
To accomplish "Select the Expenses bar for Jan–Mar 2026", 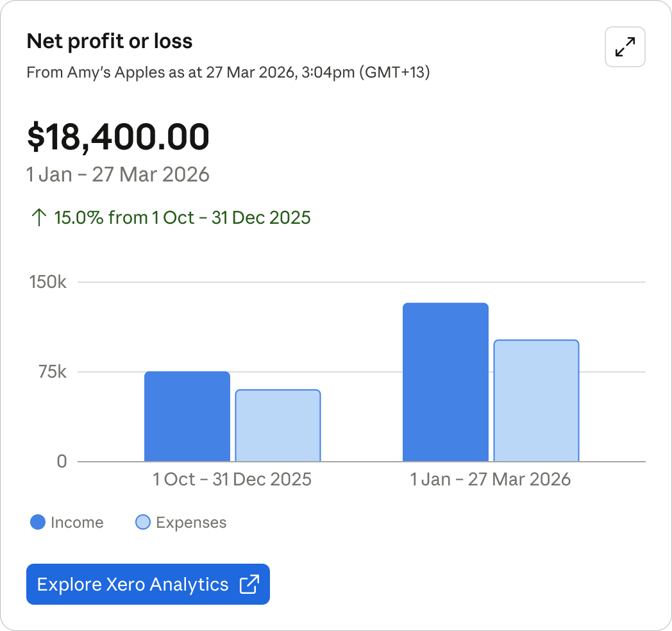I will point(537,400).
